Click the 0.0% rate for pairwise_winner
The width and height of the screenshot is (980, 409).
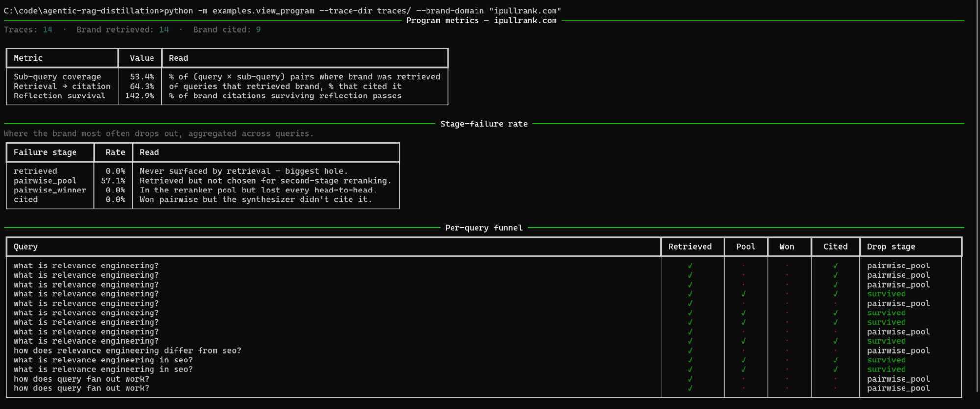coord(115,190)
